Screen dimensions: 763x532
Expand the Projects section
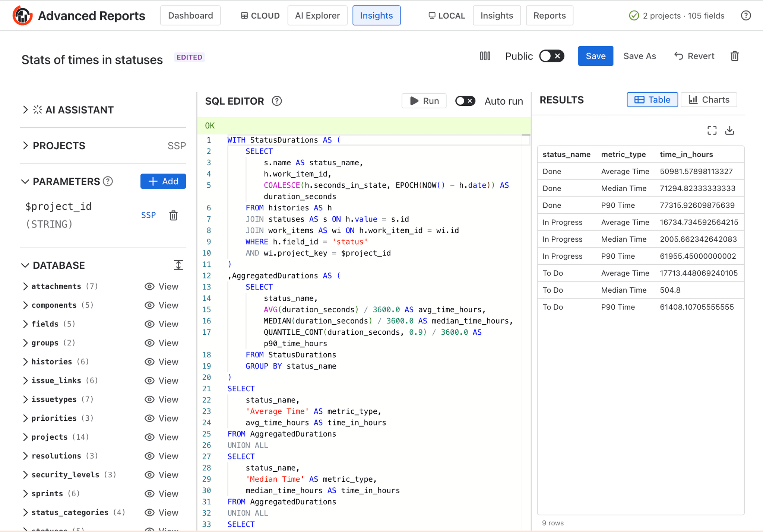(25, 146)
